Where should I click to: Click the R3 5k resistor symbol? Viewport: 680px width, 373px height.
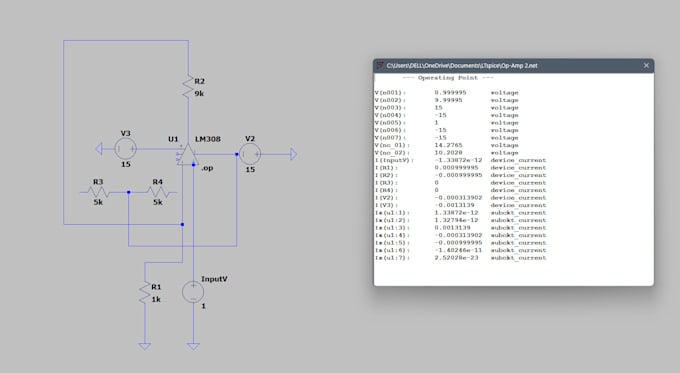[98, 192]
